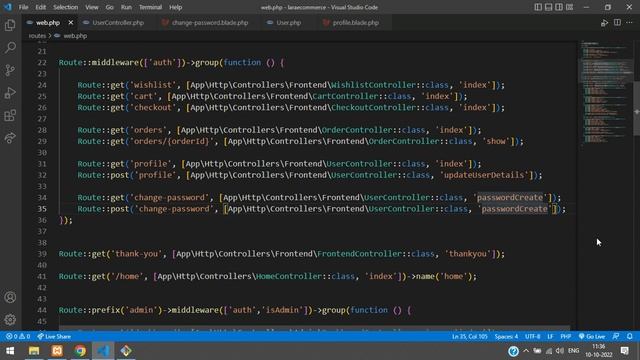Open the Help menu
This screenshot has width=640, height=360.
pos(176,7)
